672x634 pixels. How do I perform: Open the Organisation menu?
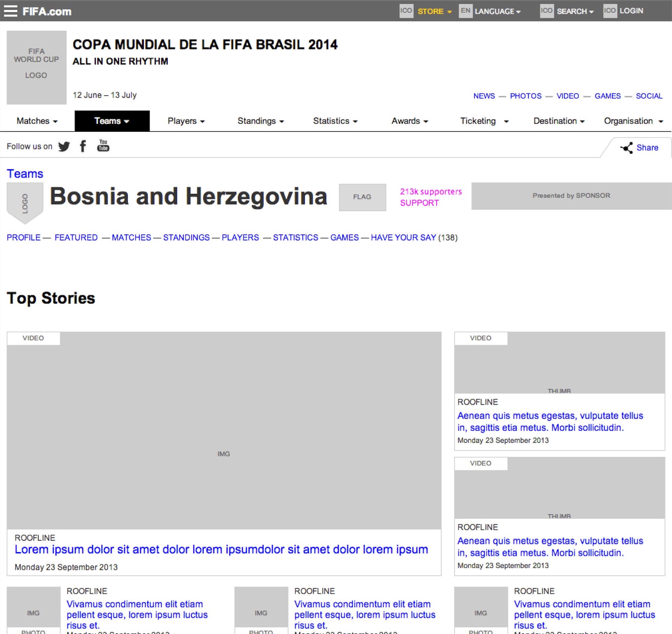pyautogui.click(x=633, y=121)
